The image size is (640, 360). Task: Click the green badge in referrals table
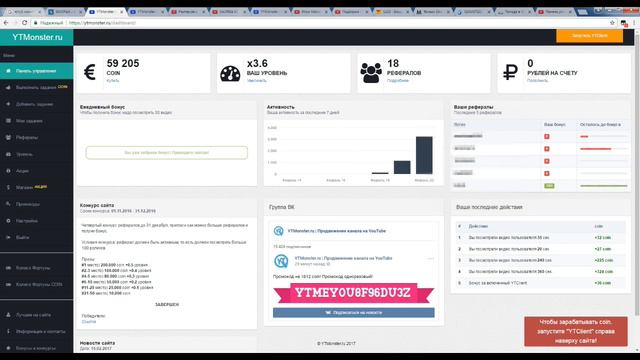point(549,186)
